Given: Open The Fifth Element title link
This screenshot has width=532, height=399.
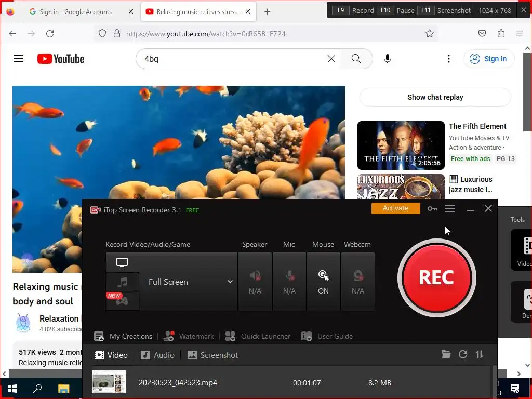Looking at the screenshot, I should click(477, 126).
